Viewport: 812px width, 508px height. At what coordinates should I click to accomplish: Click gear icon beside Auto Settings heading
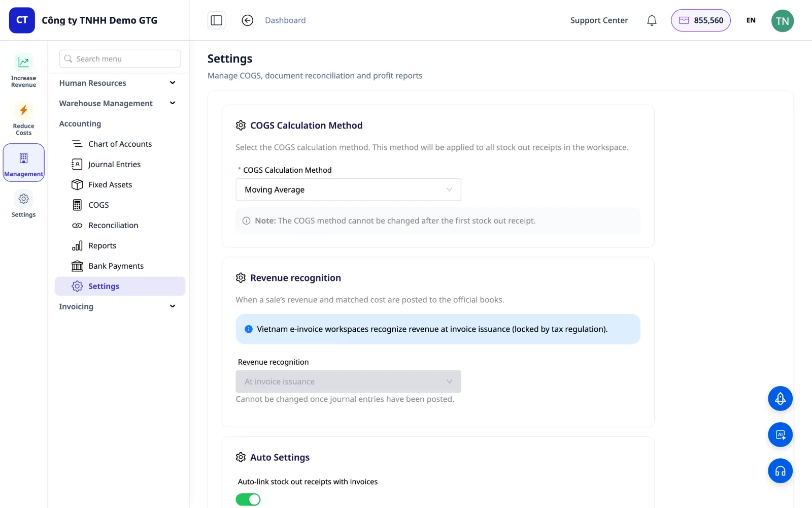click(241, 457)
